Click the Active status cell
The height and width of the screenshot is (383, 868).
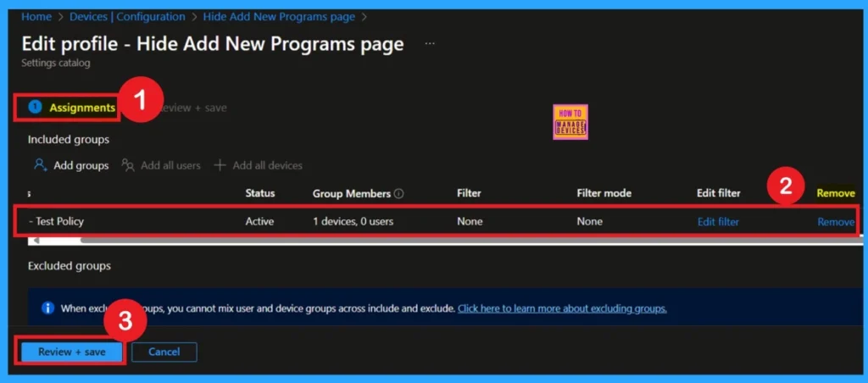(259, 221)
